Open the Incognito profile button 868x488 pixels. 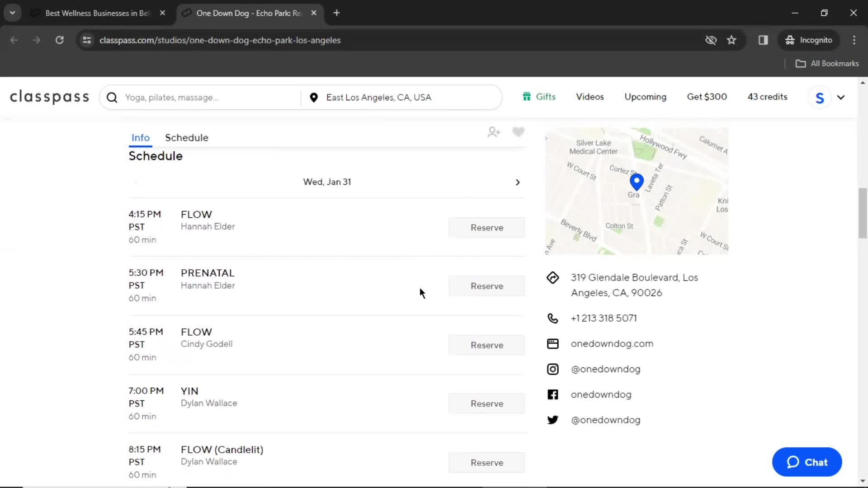pos(809,40)
